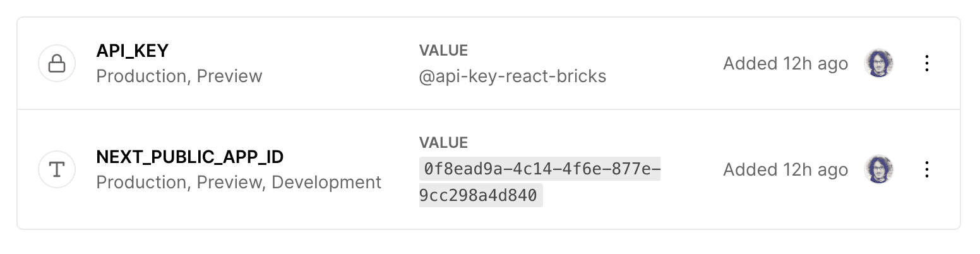Click "Added 12h ago" in the API_KEY row
The height and width of the screenshot is (254, 980).
(785, 63)
